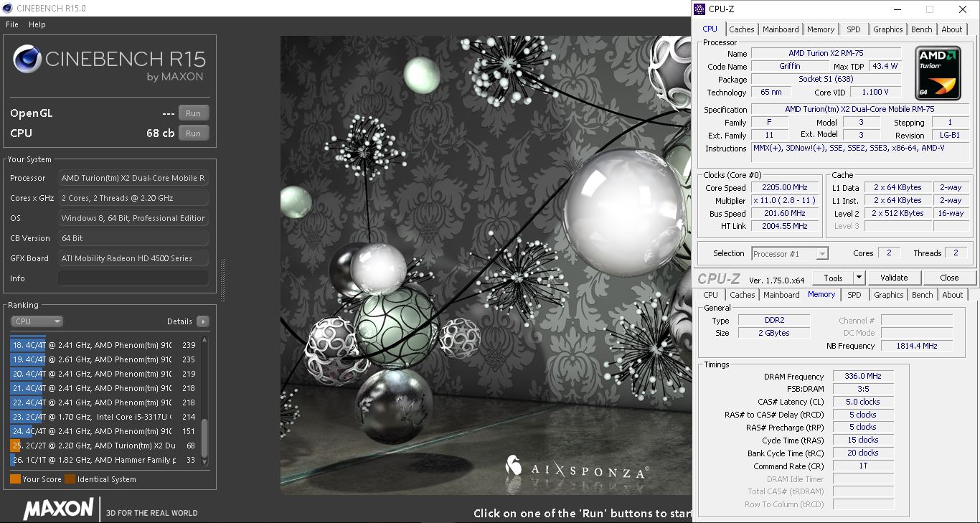Run the OpenGL benchmark

point(194,113)
